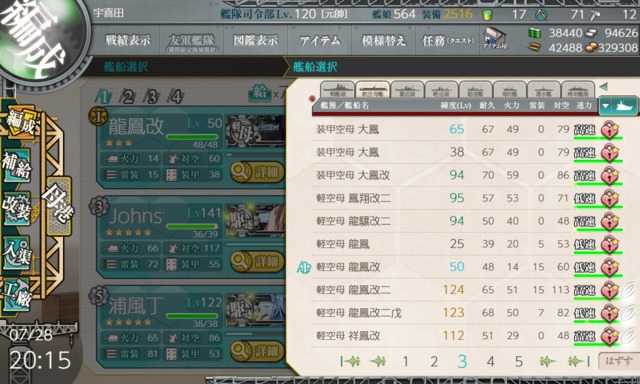640x384 pixels.
Task: Select 軽空母 祥鳳改 ship row
Action: pyautogui.click(x=467, y=336)
